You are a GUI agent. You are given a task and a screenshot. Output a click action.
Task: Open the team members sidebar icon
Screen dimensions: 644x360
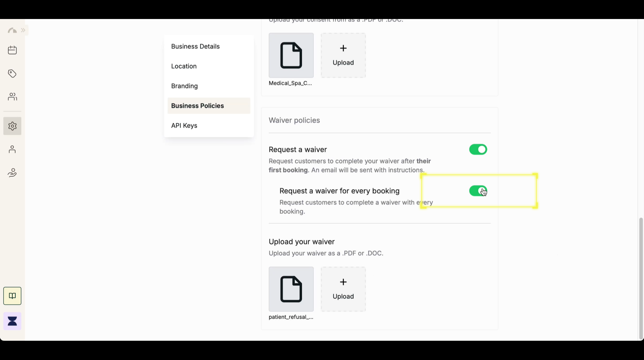(12, 96)
